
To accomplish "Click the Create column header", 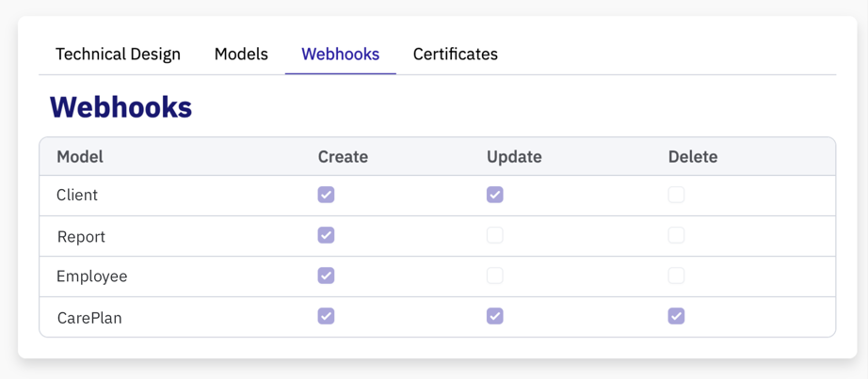I will coord(343,157).
